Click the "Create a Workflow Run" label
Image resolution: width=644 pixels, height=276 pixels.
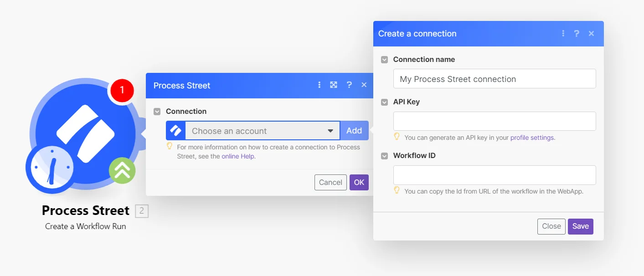pyautogui.click(x=86, y=226)
